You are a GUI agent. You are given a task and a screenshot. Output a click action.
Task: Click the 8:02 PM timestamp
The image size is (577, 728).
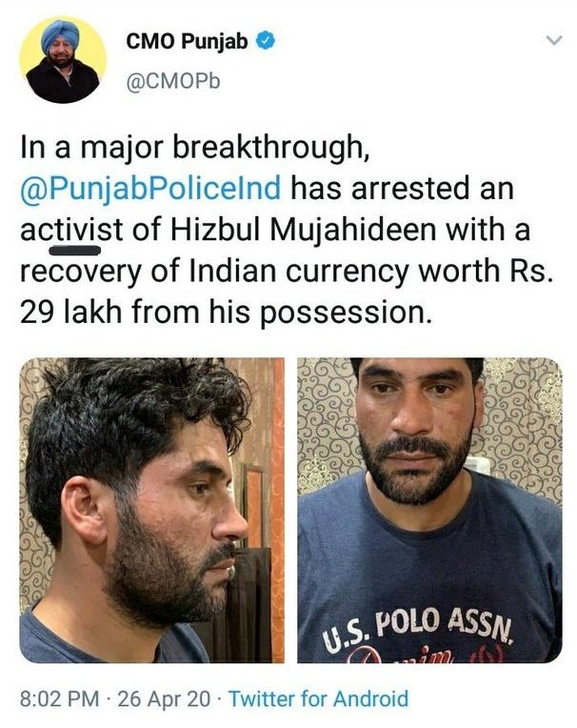coord(59,698)
